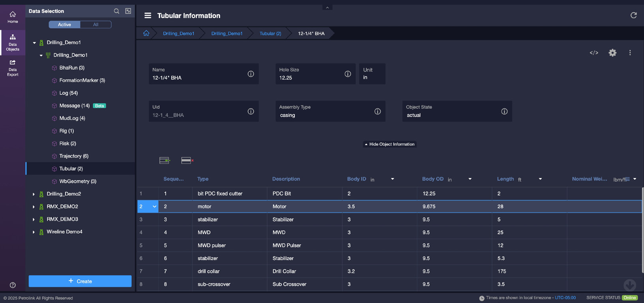Screen dimensions: 644x303
Task: Click the Name input field
Action: [197, 78]
